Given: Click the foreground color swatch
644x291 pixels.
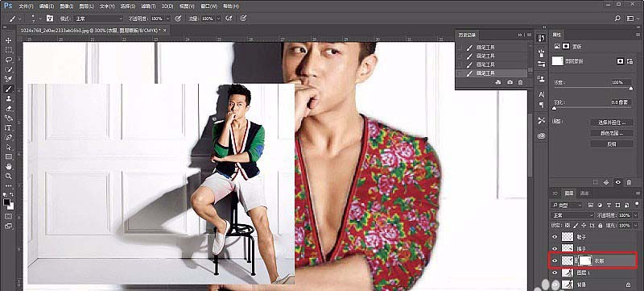Looking at the screenshot, I should 6,202.
